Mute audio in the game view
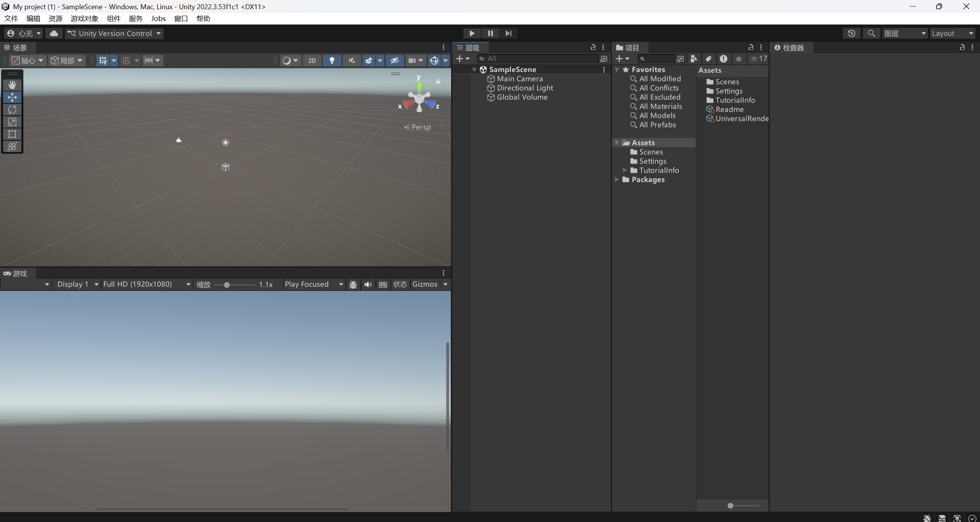Viewport: 980px width, 522px height. point(368,284)
